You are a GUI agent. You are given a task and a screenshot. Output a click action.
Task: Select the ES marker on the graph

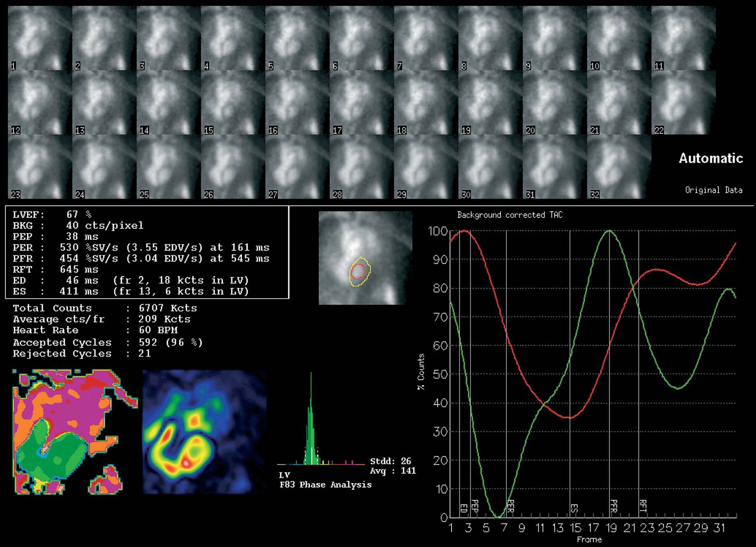click(574, 508)
